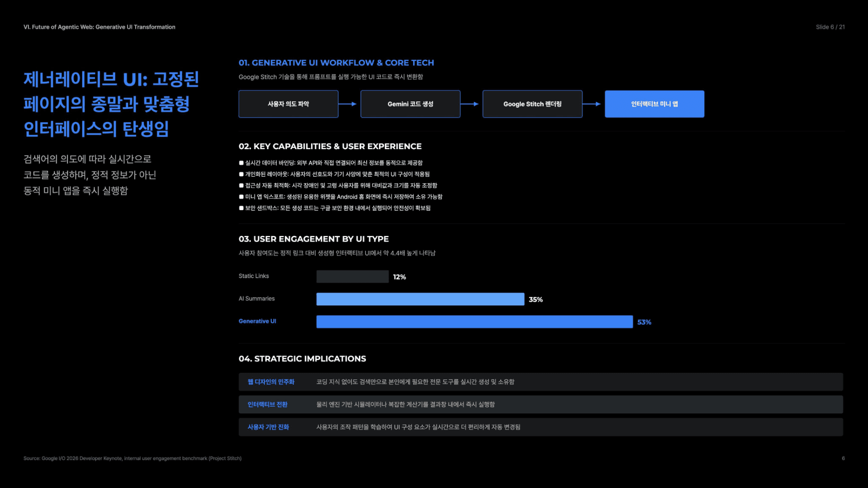Image resolution: width=868 pixels, height=488 pixels.
Task: Click the page number 6 in footer
Action: point(843,458)
